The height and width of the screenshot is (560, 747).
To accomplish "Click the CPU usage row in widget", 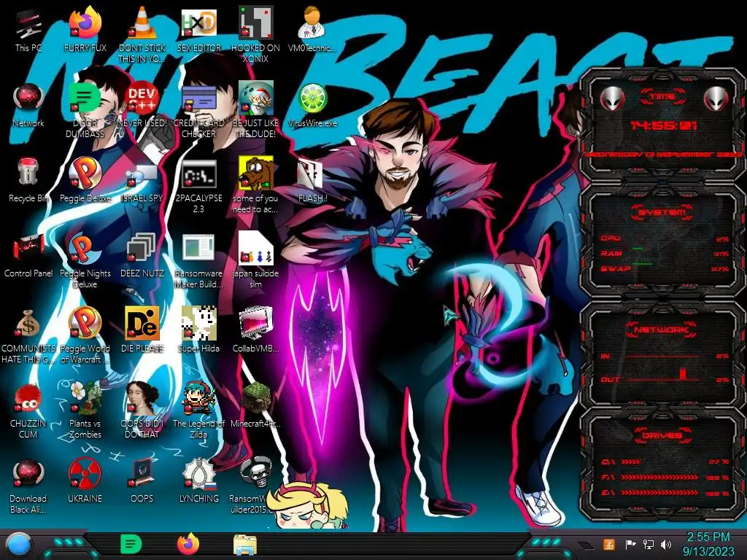I will tap(665, 238).
